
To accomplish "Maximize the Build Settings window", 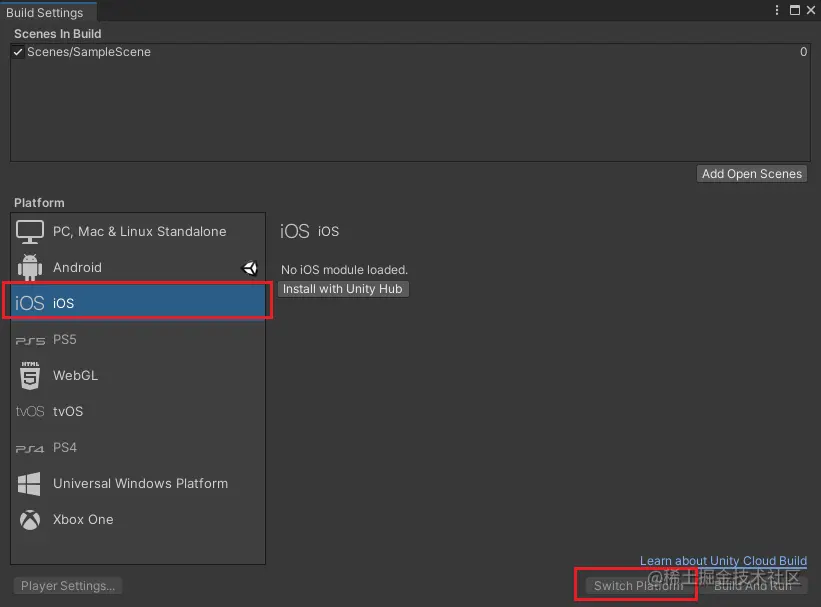I will coord(794,10).
